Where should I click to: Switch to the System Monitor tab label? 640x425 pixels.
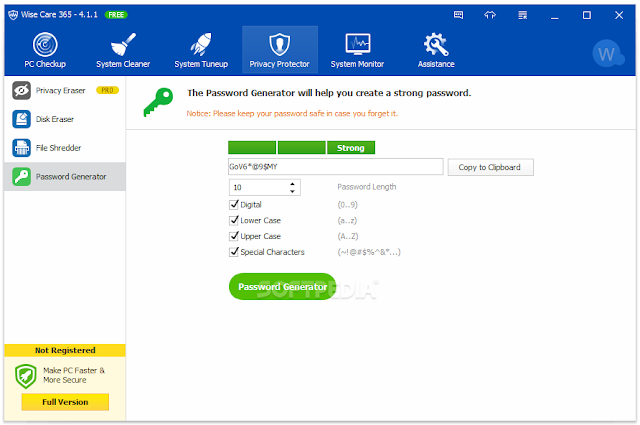[x=357, y=64]
